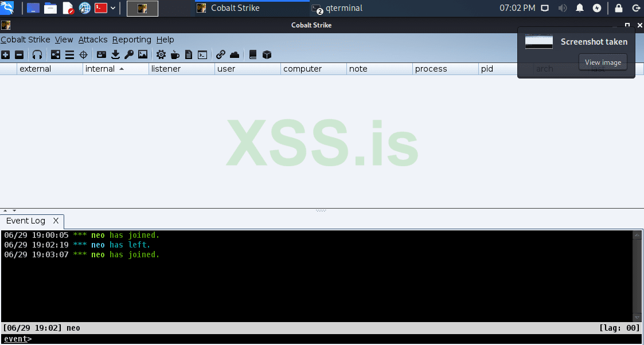Open the red terminal launcher icon
This screenshot has height=345, width=644.
(x=100, y=8)
